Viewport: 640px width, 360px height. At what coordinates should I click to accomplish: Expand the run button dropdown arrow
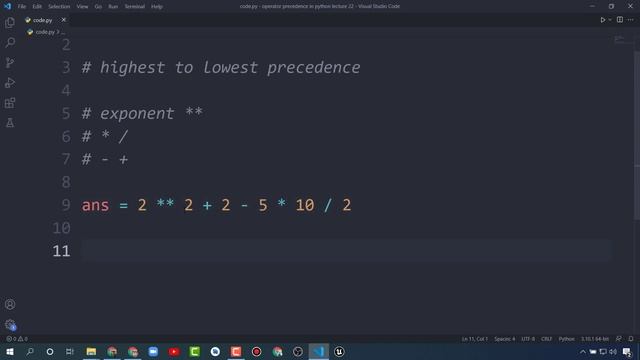610,20
